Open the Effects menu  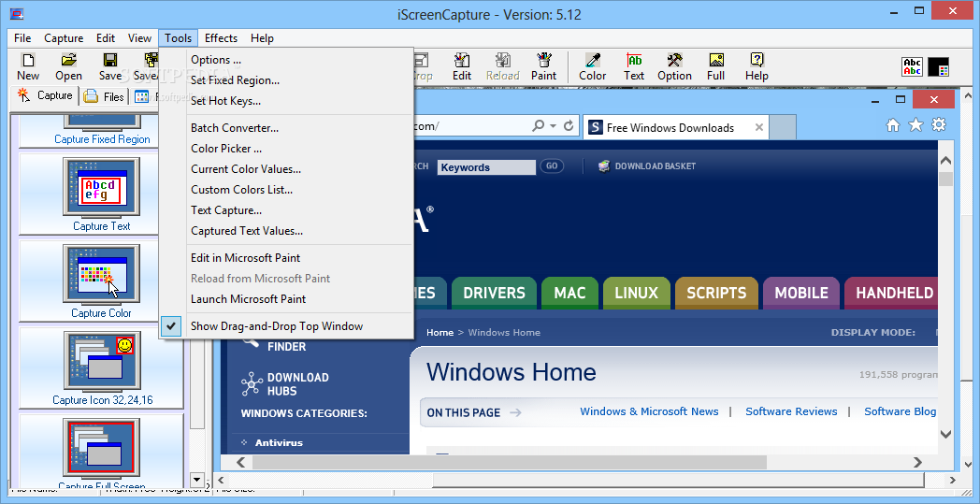tap(222, 38)
